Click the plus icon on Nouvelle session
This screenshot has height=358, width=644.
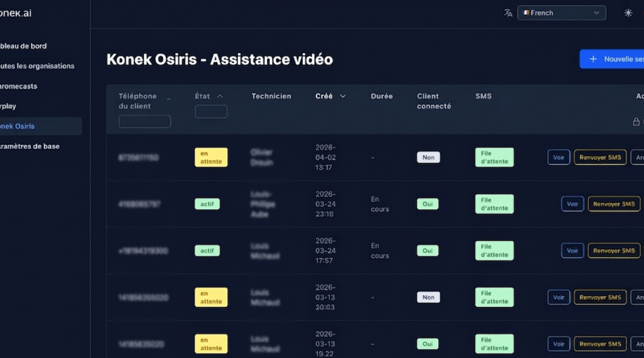click(593, 59)
